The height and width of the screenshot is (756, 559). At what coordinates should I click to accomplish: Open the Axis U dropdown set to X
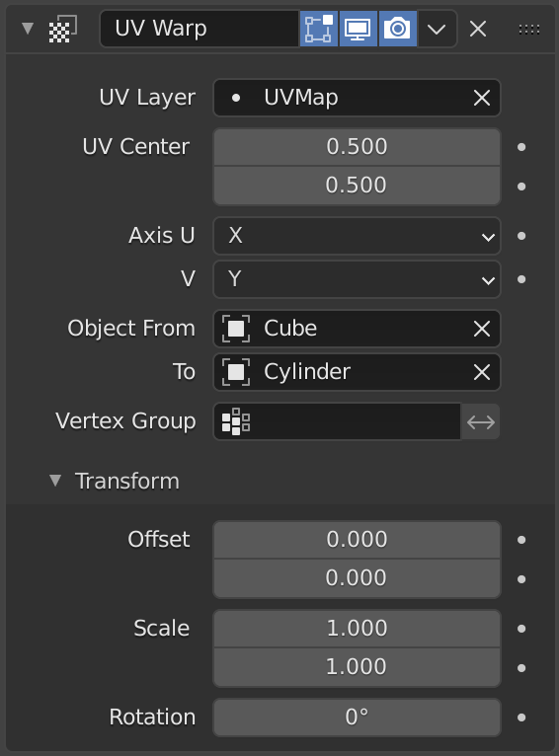point(357,236)
